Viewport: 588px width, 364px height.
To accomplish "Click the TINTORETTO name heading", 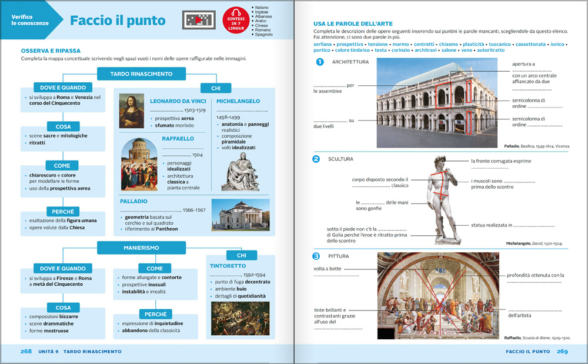I will [x=228, y=266].
